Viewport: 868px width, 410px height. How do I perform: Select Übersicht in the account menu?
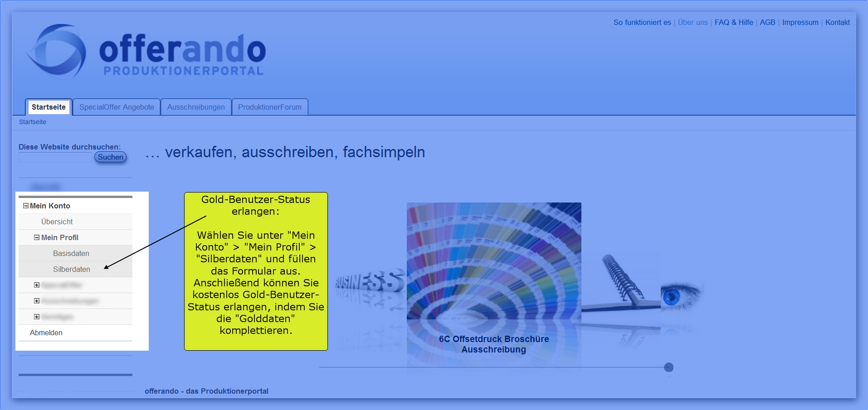tap(57, 222)
